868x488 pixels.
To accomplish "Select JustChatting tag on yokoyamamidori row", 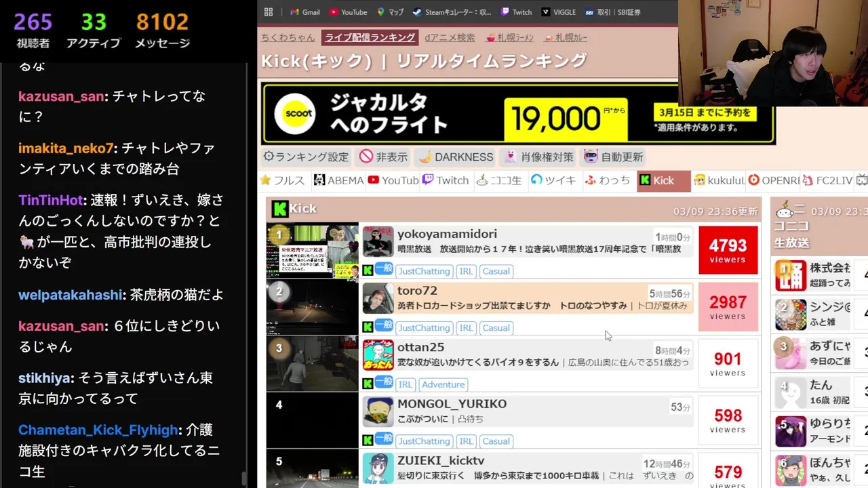I will click(x=424, y=271).
